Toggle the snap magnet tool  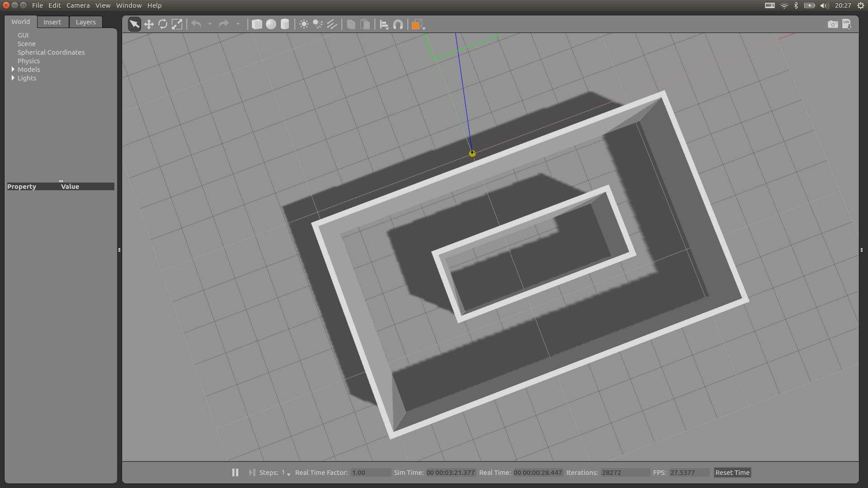point(398,24)
